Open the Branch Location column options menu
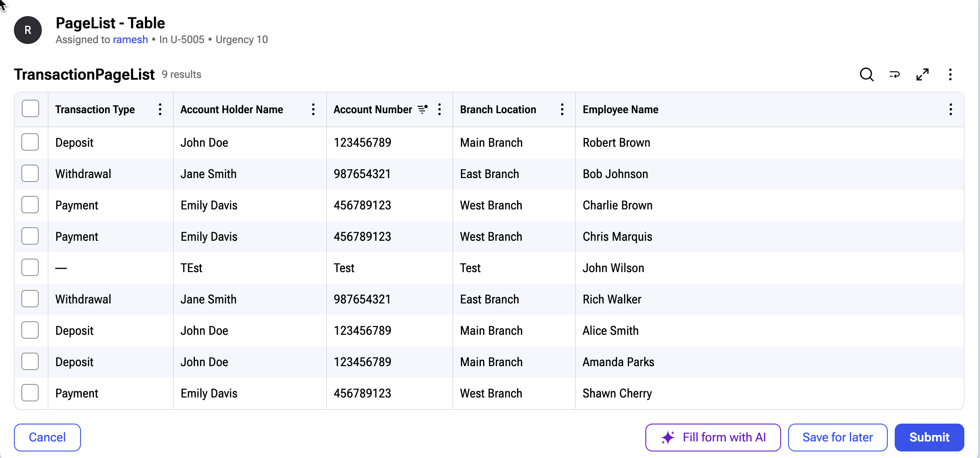 tap(562, 109)
